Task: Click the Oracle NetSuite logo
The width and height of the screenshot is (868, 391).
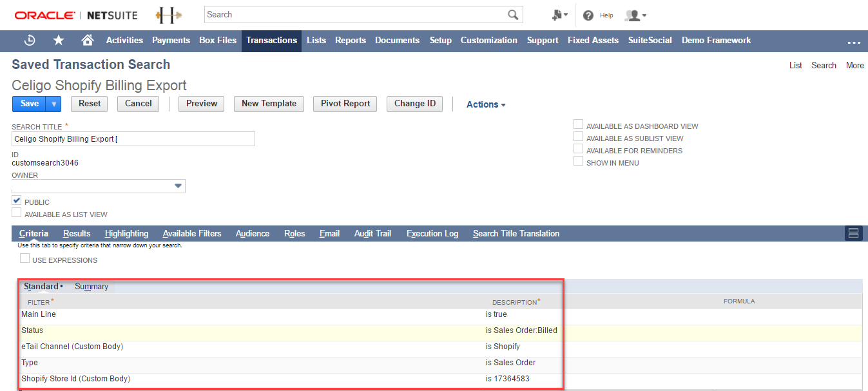Action: point(76,15)
